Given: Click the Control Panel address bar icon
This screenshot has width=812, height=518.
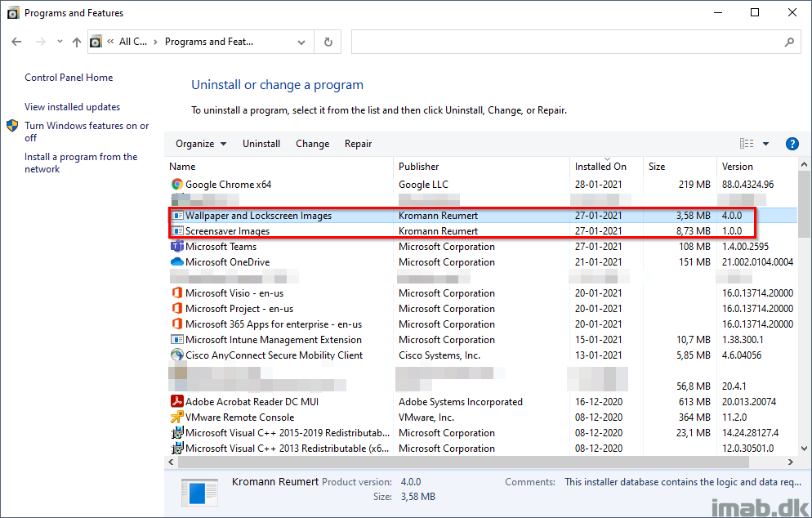Looking at the screenshot, I should pyautogui.click(x=96, y=42).
